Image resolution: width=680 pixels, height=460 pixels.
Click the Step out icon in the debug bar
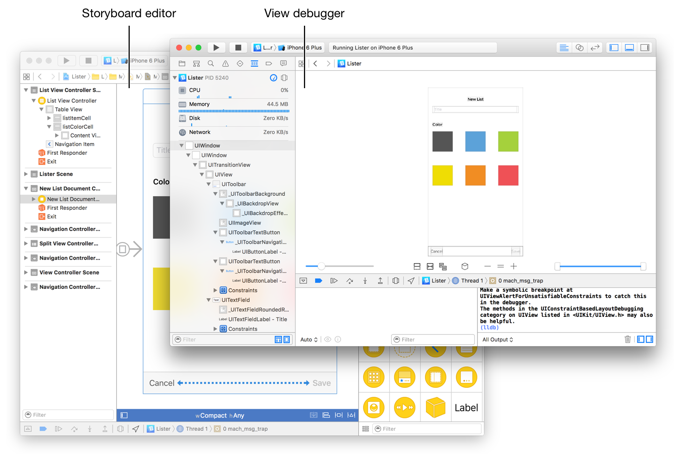coord(380,281)
